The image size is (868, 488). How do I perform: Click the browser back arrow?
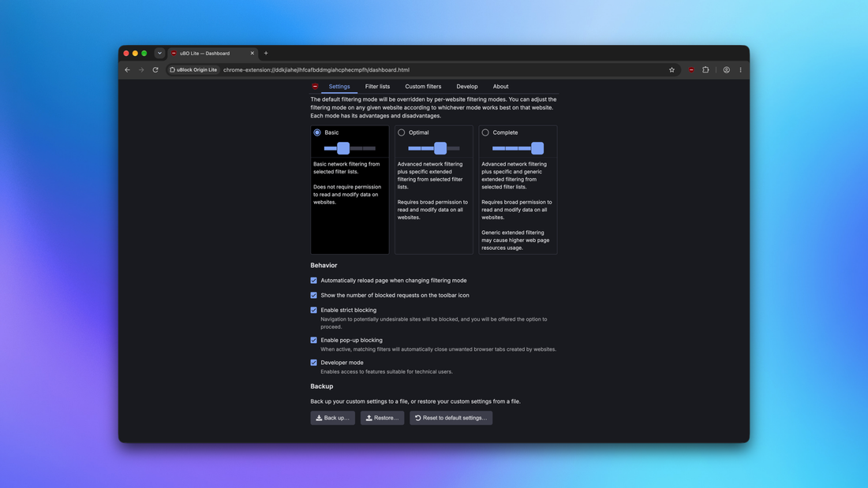127,69
